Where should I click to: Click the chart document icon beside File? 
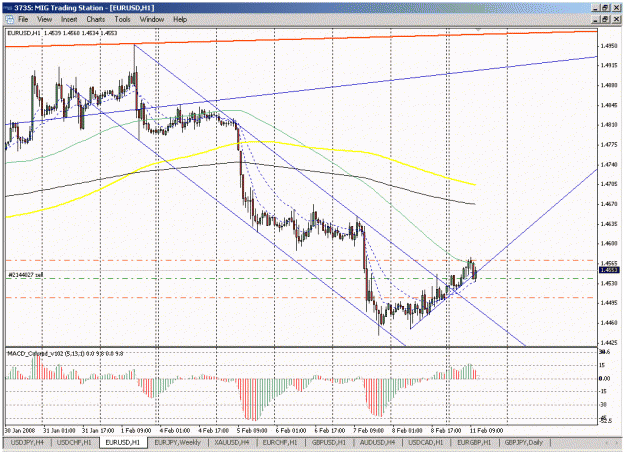tap(9, 19)
